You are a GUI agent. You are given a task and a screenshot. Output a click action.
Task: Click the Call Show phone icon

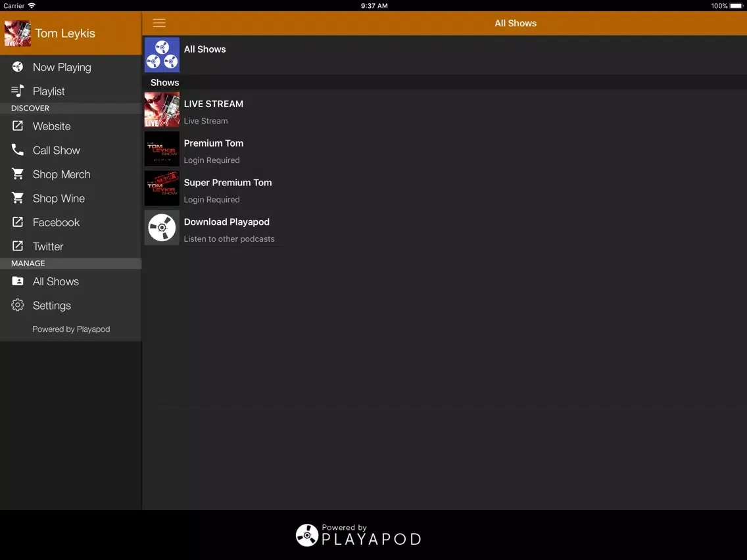coord(18,149)
